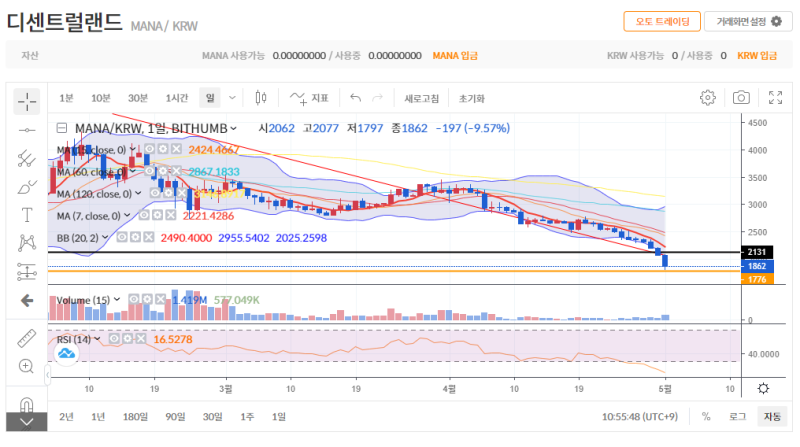This screenshot has height=447, width=800.
Task: Click 초기화 reset button
Action: (471, 98)
